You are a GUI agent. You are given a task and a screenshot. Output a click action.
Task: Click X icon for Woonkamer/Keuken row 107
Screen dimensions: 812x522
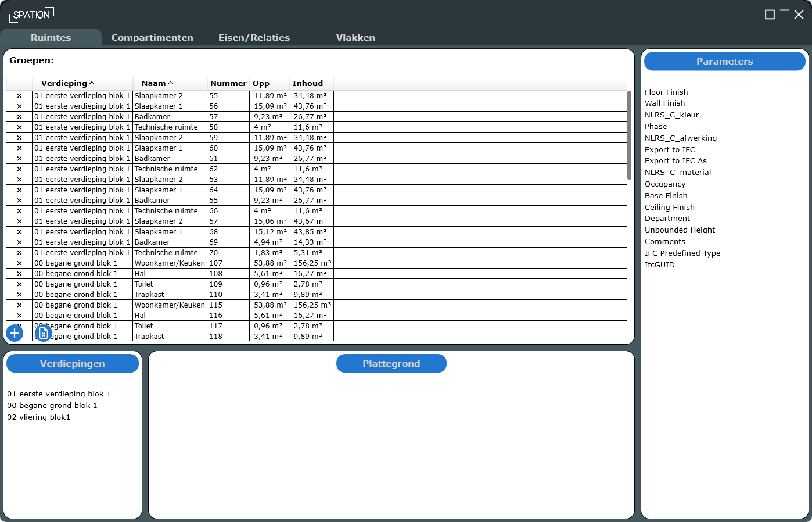point(19,263)
